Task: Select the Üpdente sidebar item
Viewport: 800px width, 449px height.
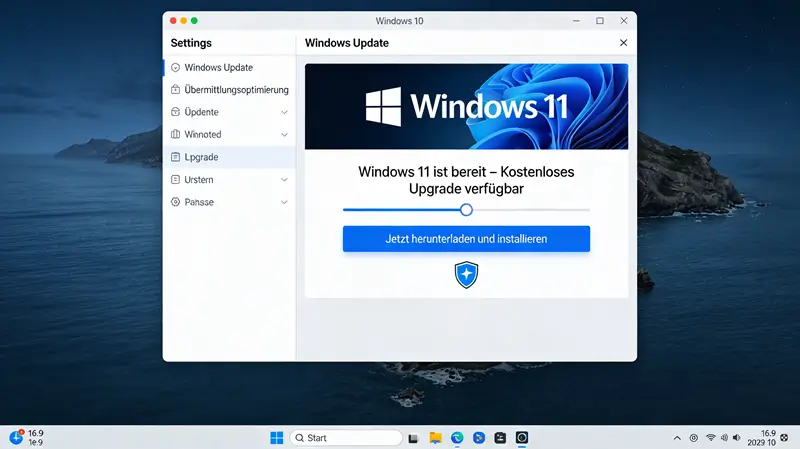Action: coord(229,112)
